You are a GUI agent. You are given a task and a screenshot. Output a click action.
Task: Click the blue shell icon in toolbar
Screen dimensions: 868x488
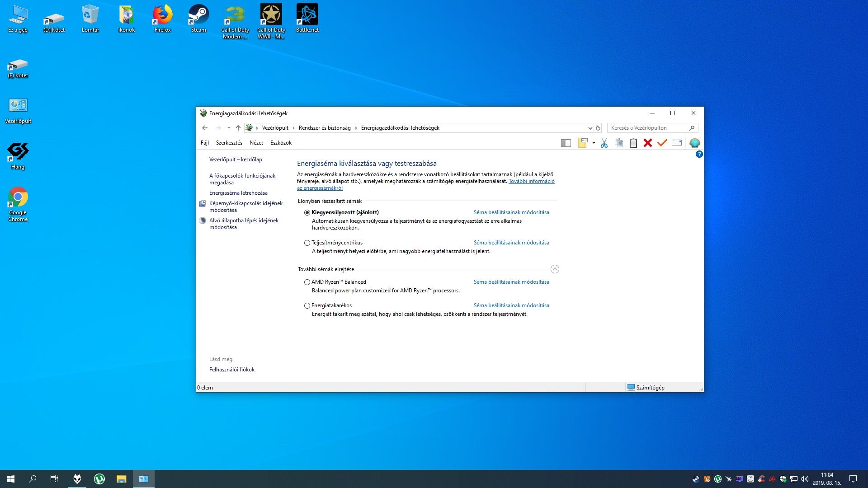click(695, 143)
